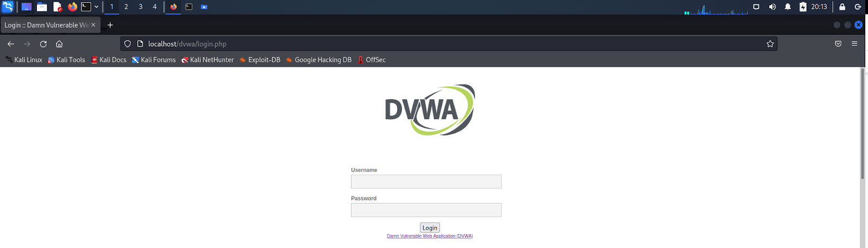Focus the terminal window in taskbar

coord(189,7)
